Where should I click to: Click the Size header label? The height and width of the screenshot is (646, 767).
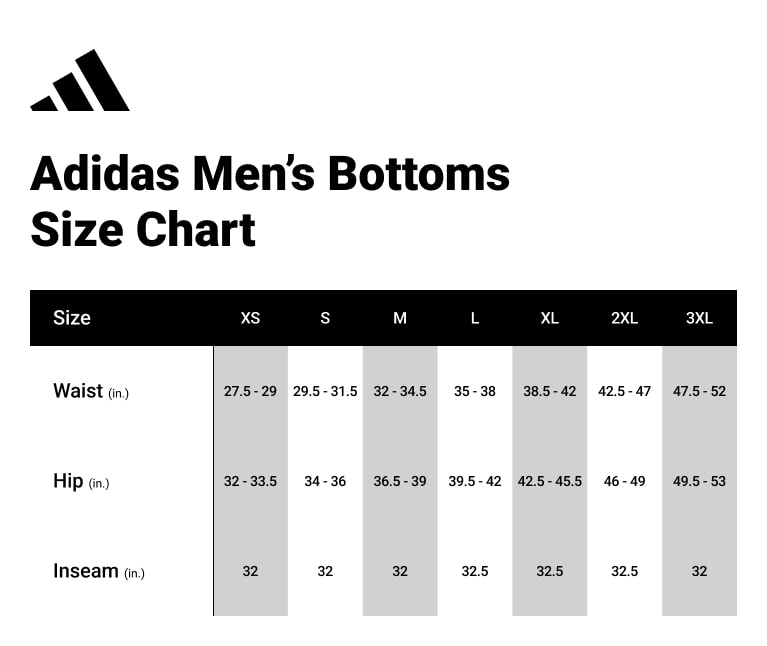[x=72, y=318]
